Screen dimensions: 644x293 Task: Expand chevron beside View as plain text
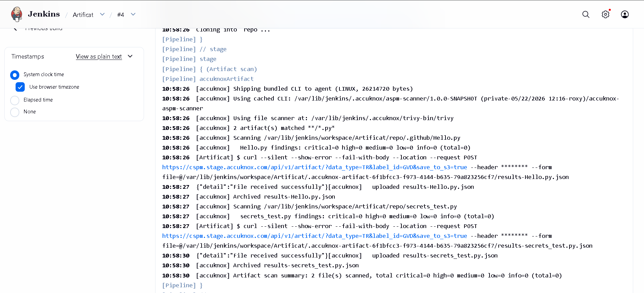pos(130,56)
